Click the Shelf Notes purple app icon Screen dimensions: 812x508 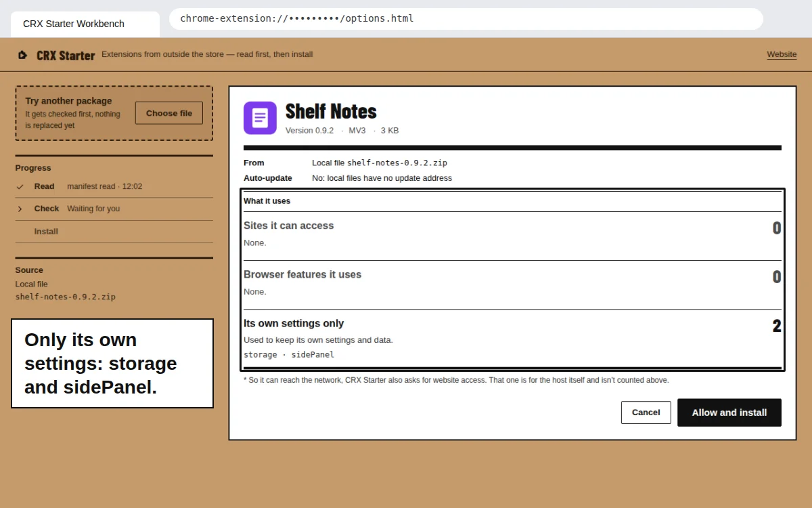pyautogui.click(x=260, y=118)
